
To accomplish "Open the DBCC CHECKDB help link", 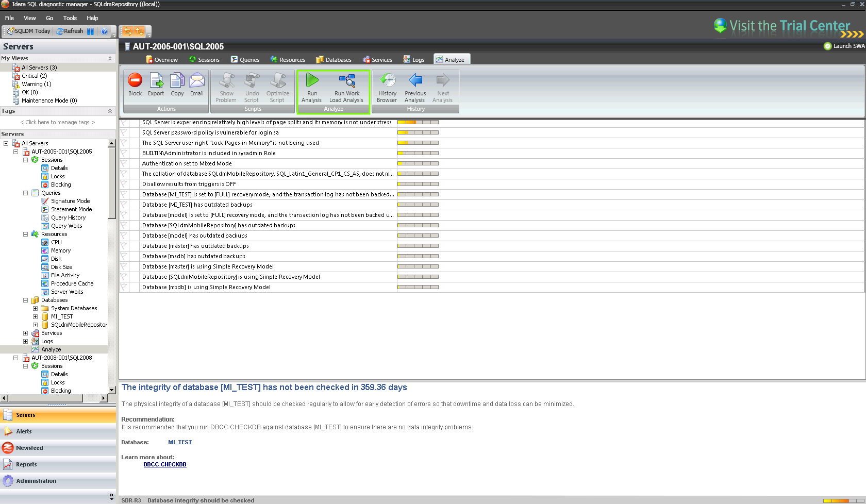I will (x=165, y=464).
